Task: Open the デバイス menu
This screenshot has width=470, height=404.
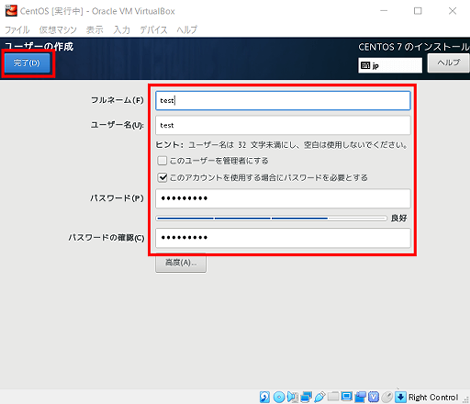Action: (x=153, y=30)
